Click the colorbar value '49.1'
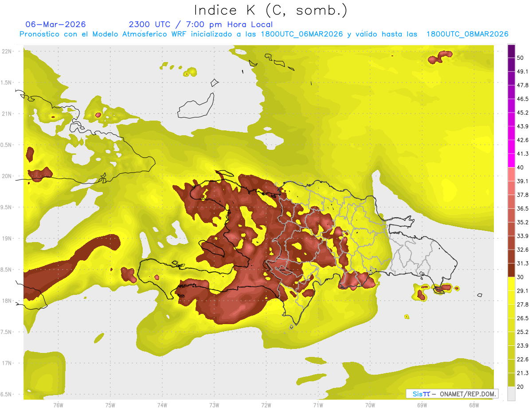Viewport: 532px width, 411px height. [x=523, y=71]
